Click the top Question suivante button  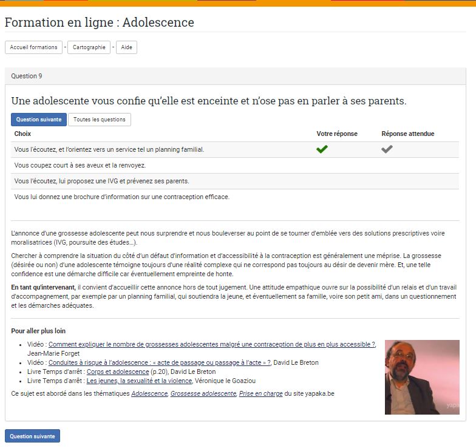point(39,120)
